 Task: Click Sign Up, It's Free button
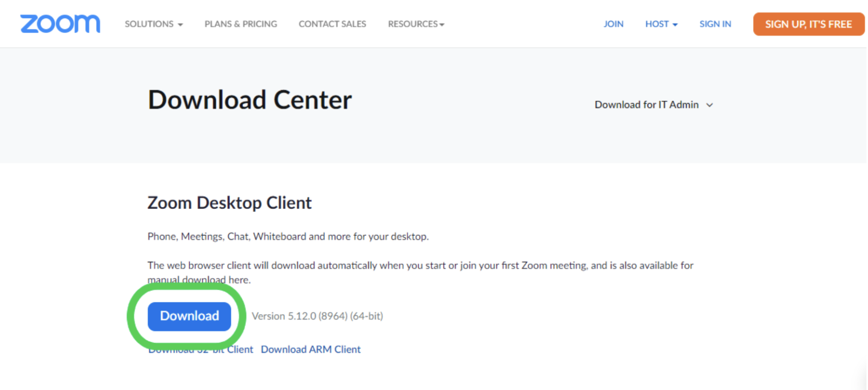(808, 24)
